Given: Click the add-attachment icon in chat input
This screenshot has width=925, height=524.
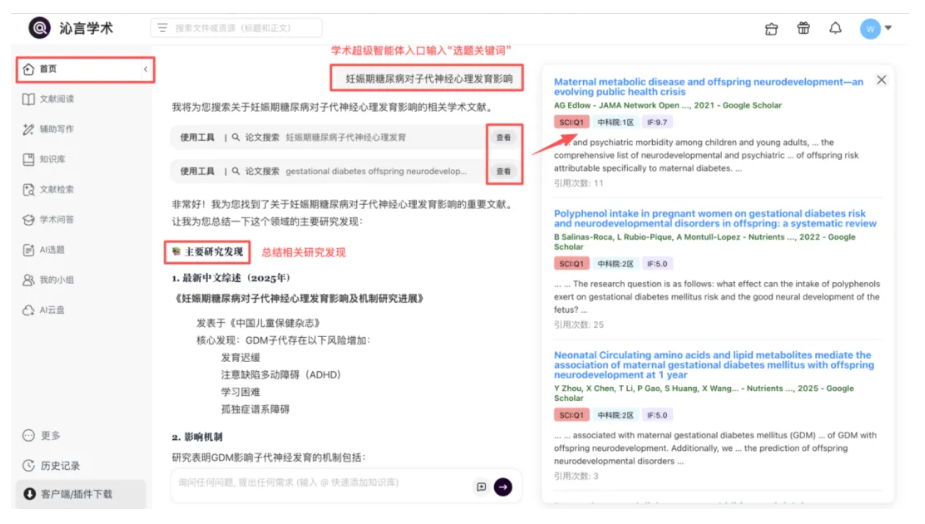Looking at the screenshot, I should click(x=481, y=486).
